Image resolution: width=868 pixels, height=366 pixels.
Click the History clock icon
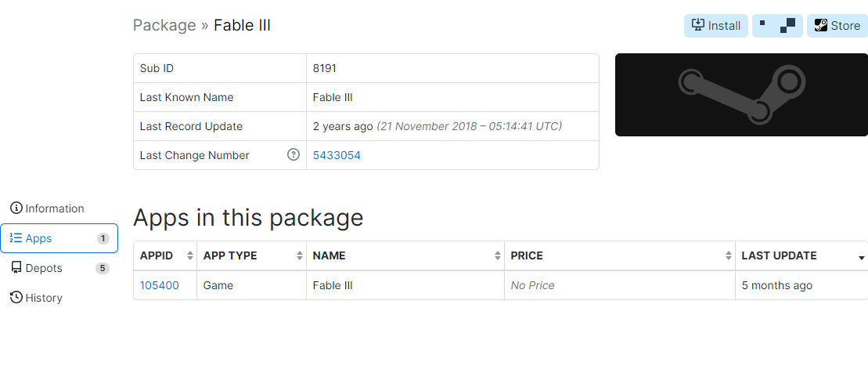16,298
